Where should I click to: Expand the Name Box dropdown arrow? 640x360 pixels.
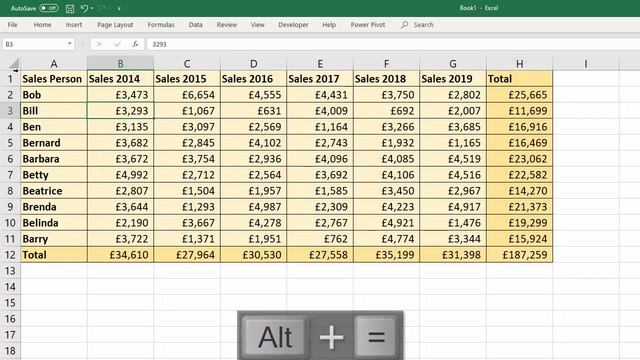click(70, 44)
